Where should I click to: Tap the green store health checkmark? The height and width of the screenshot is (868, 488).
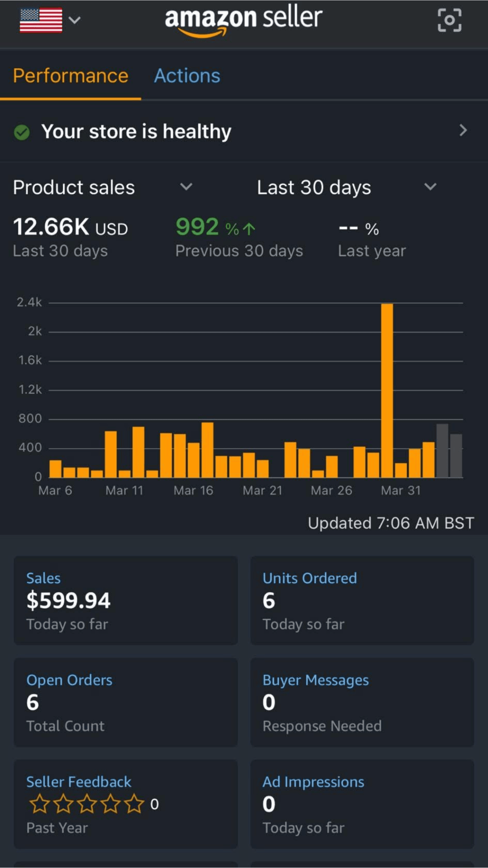click(22, 132)
